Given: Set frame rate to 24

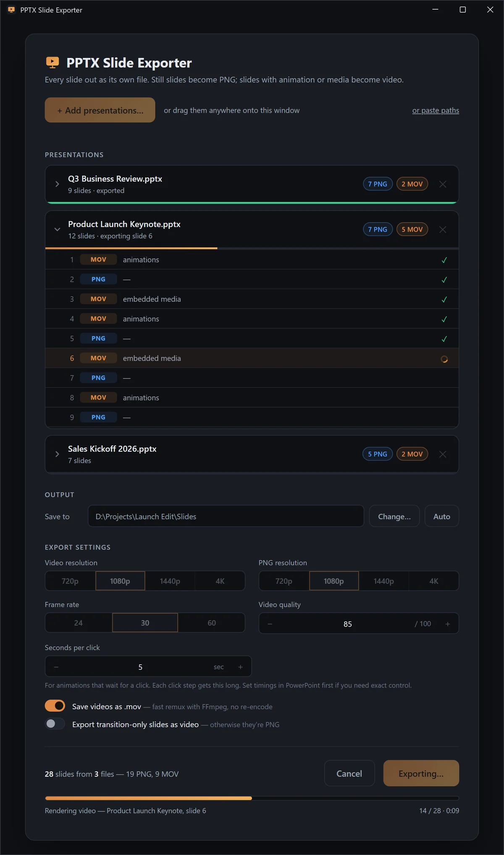Looking at the screenshot, I should click(x=79, y=623).
